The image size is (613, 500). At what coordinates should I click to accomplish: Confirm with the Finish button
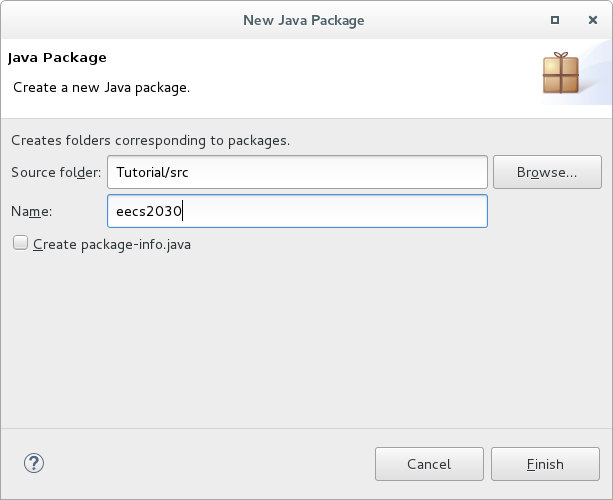545,464
